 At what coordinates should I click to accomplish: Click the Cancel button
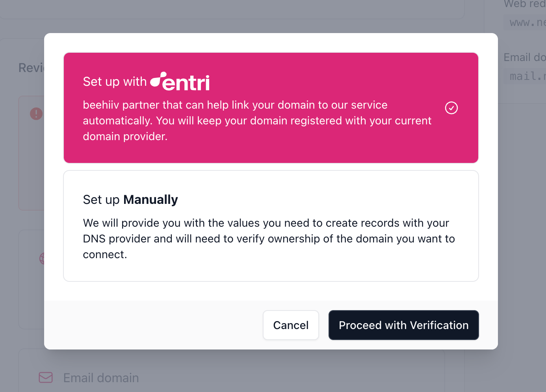(x=291, y=325)
